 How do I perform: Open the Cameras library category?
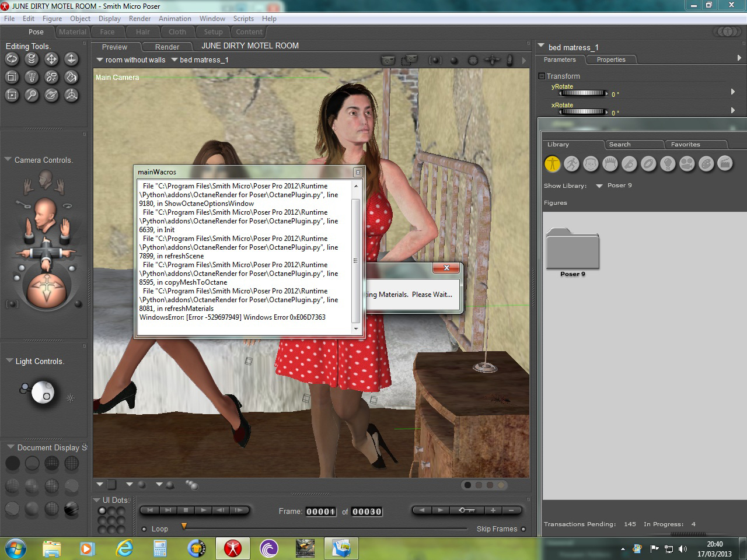687,164
